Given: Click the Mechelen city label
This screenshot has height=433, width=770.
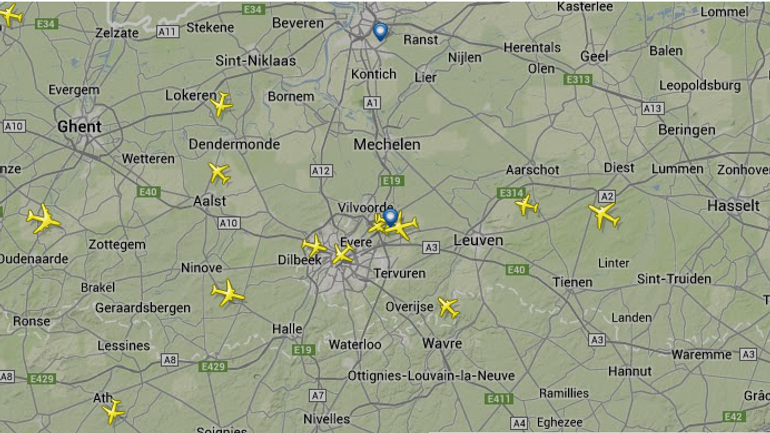Looking at the screenshot, I should [x=387, y=144].
